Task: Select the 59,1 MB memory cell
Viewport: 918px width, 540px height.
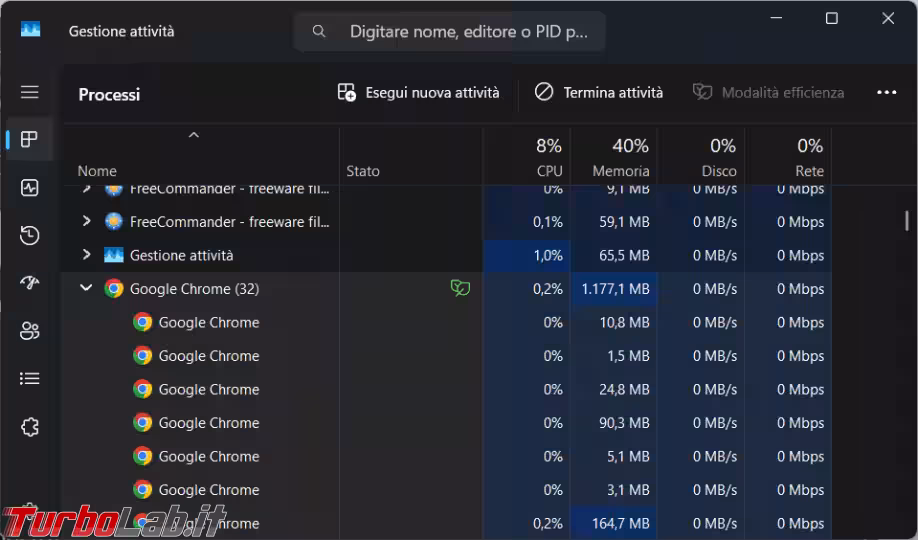Action: click(614, 222)
